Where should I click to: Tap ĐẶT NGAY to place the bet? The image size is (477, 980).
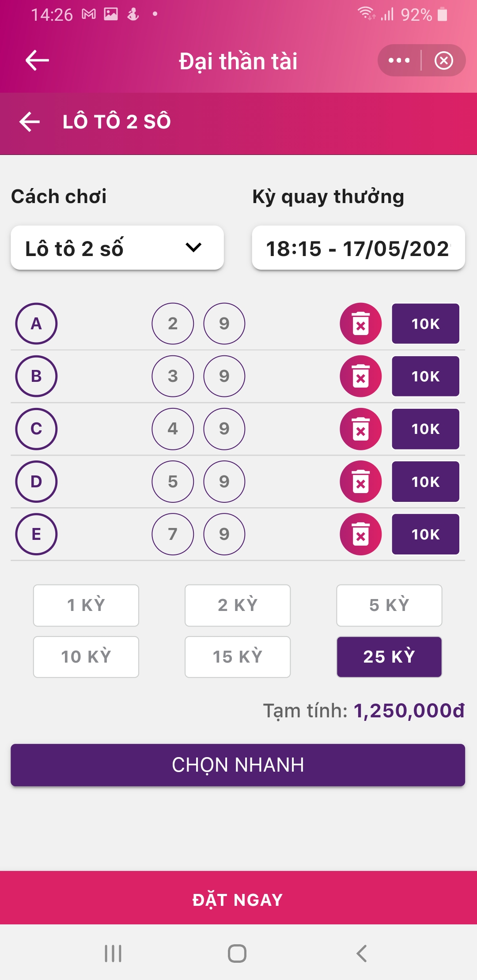click(x=238, y=899)
